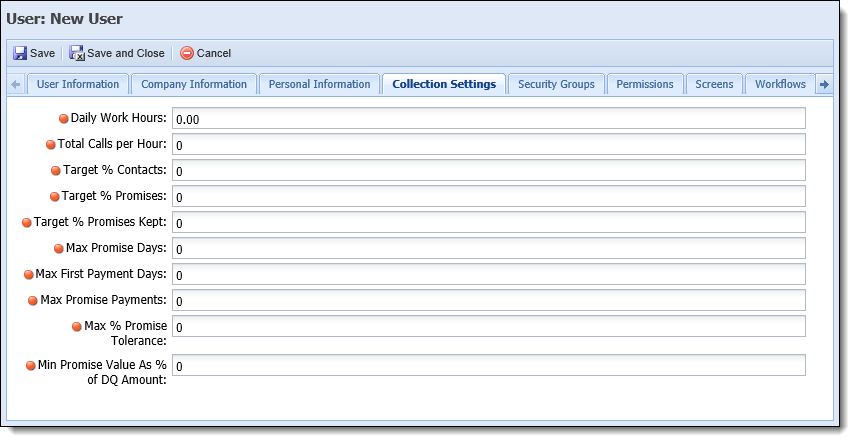The image size is (855, 442).
Task: Click the 'Max Promise Payments:' label
Action: pyautogui.click(x=104, y=300)
